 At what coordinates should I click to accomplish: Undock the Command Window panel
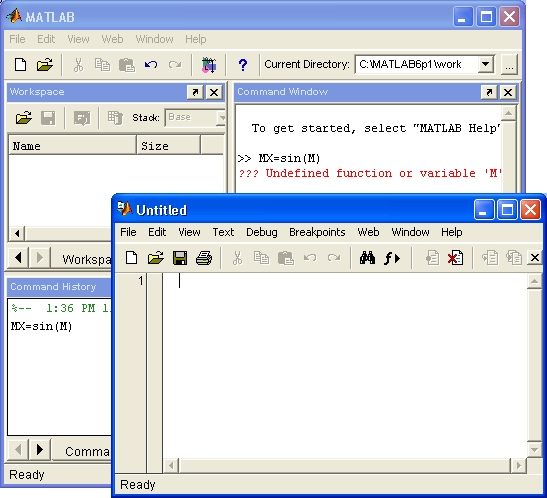489,92
